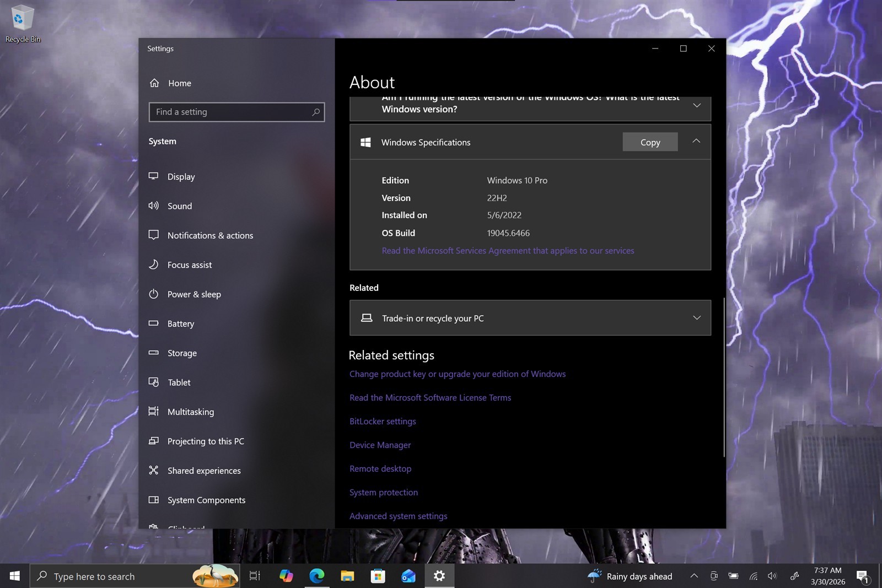Image resolution: width=882 pixels, height=588 pixels.
Task: Click the Multitasking icon in sidebar
Action: [153, 411]
